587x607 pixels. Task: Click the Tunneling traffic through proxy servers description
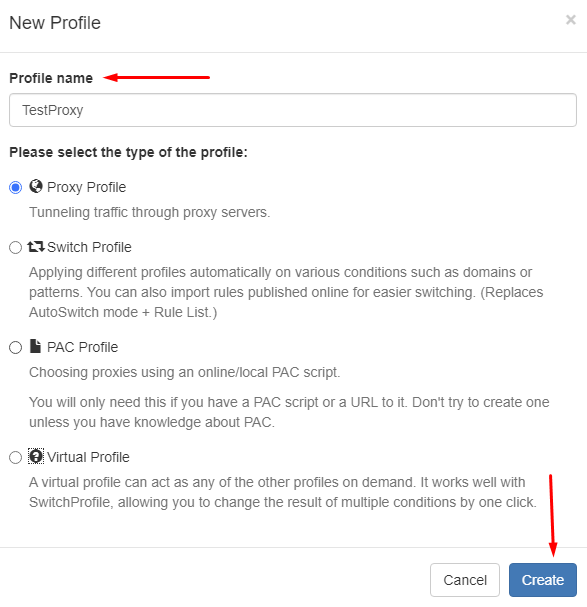[x=149, y=212]
